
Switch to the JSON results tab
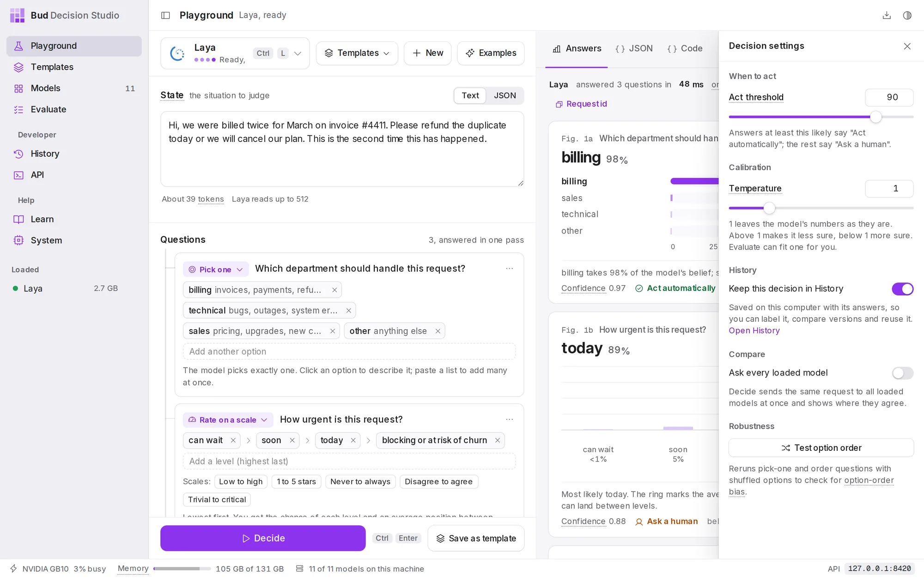(634, 49)
